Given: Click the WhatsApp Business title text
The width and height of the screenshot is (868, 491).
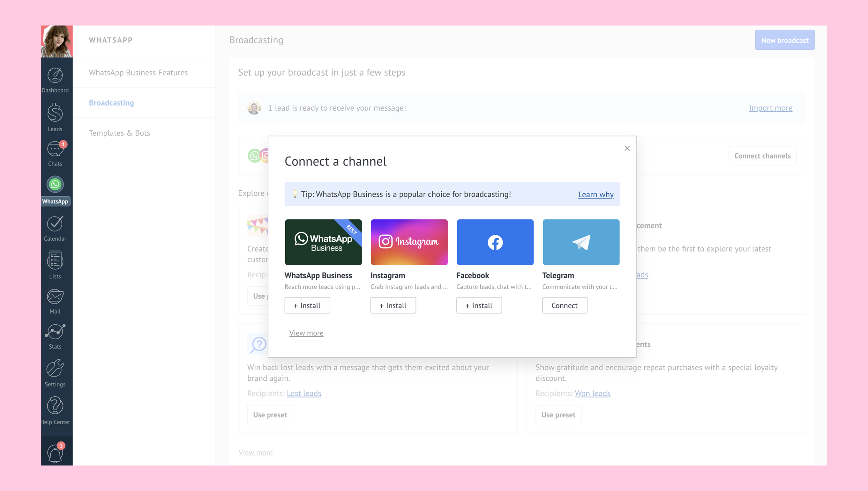Looking at the screenshot, I should 318,275.
